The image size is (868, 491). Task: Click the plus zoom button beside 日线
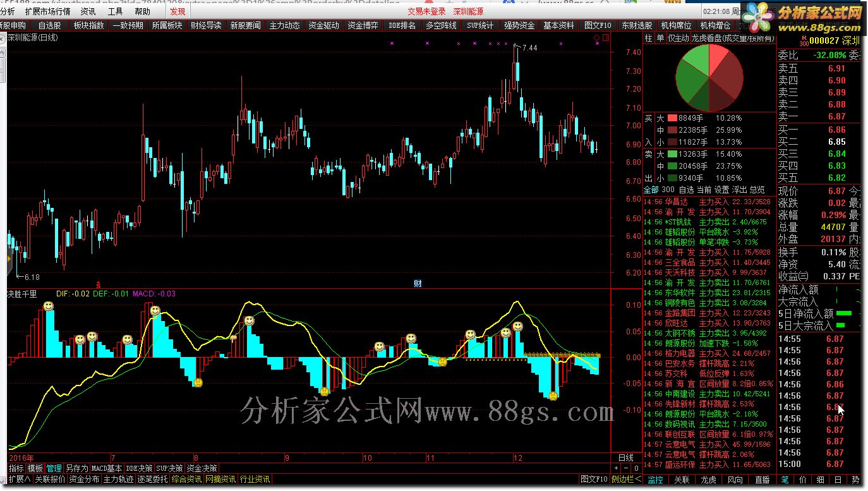(617, 468)
